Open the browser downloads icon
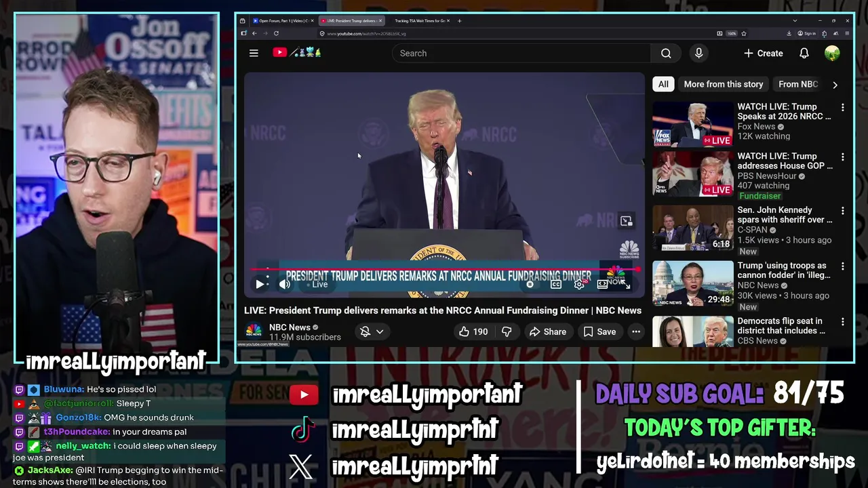 click(789, 34)
